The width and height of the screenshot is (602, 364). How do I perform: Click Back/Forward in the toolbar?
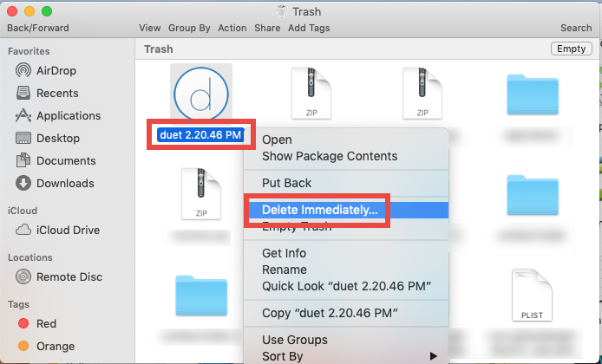click(38, 28)
